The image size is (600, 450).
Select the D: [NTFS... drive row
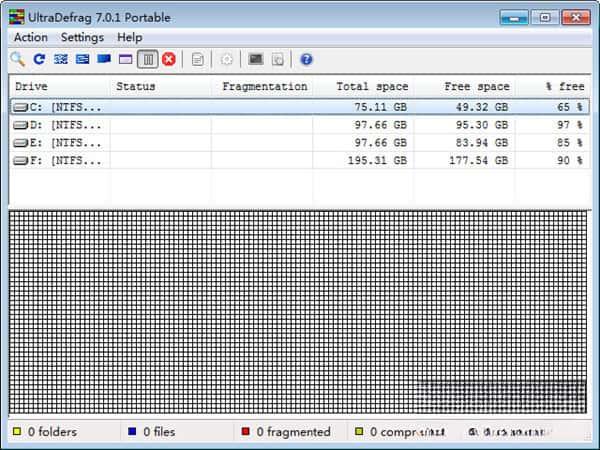pos(300,125)
